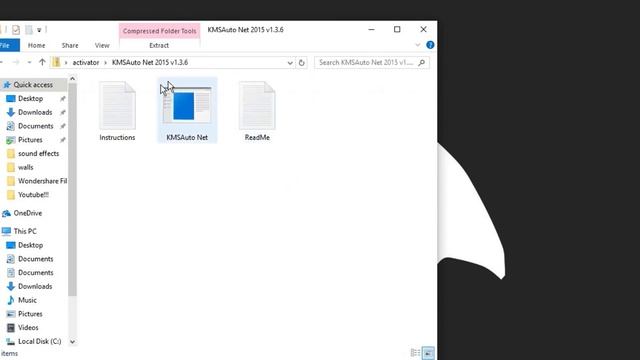Open the Home ribbon tab
The width and height of the screenshot is (640, 360).
tap(36, 45)
